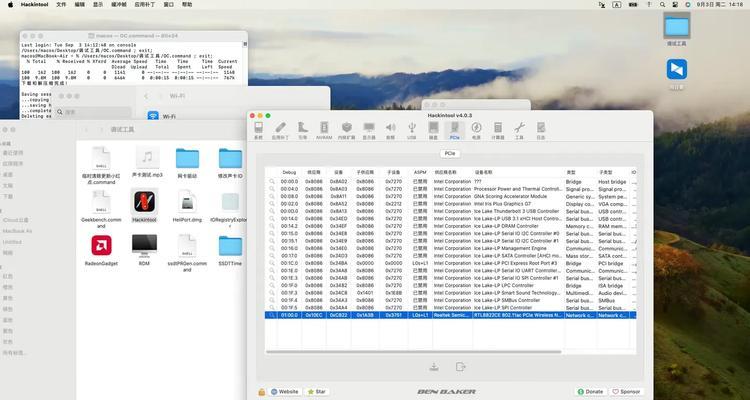
Task: Select the 修改声卡ID folder in Finder
Action: 231,158
